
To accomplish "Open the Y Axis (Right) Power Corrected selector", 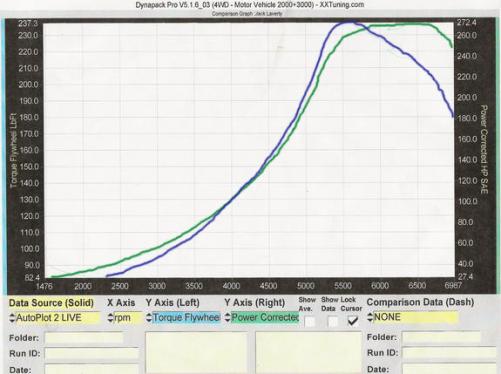I will click(x=265, y=317).
